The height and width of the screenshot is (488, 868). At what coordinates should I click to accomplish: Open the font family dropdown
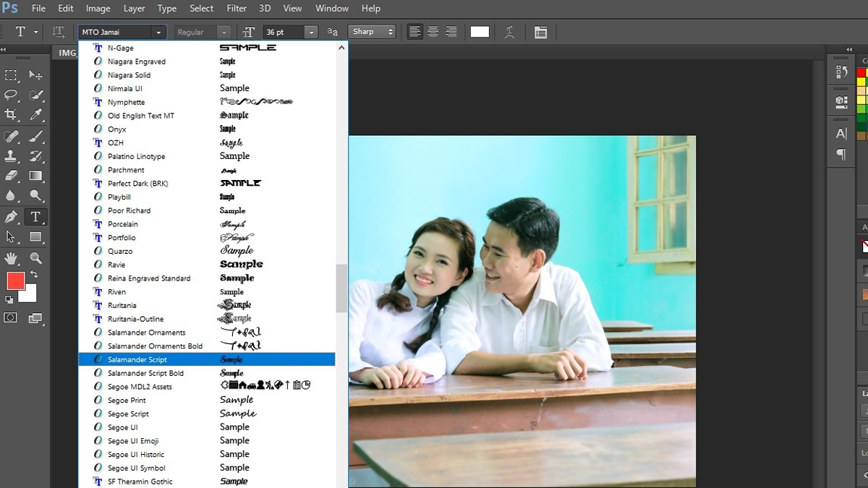[x=159, y=32]
